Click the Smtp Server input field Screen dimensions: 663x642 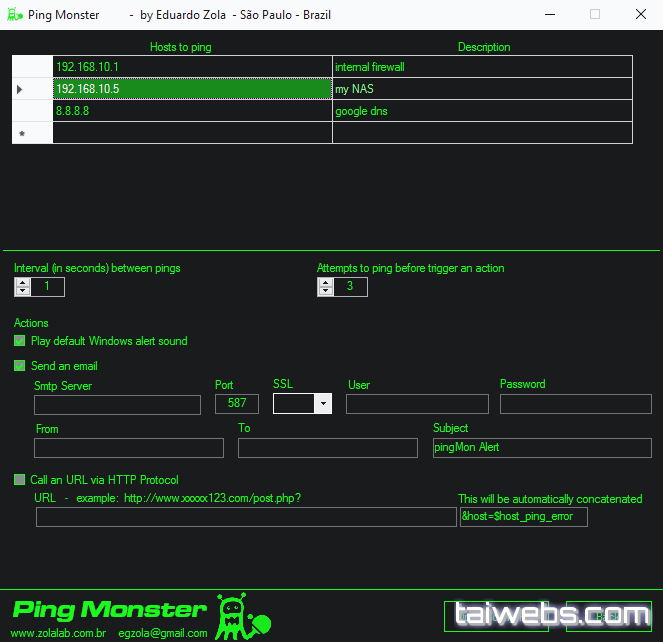pos(117,404)
